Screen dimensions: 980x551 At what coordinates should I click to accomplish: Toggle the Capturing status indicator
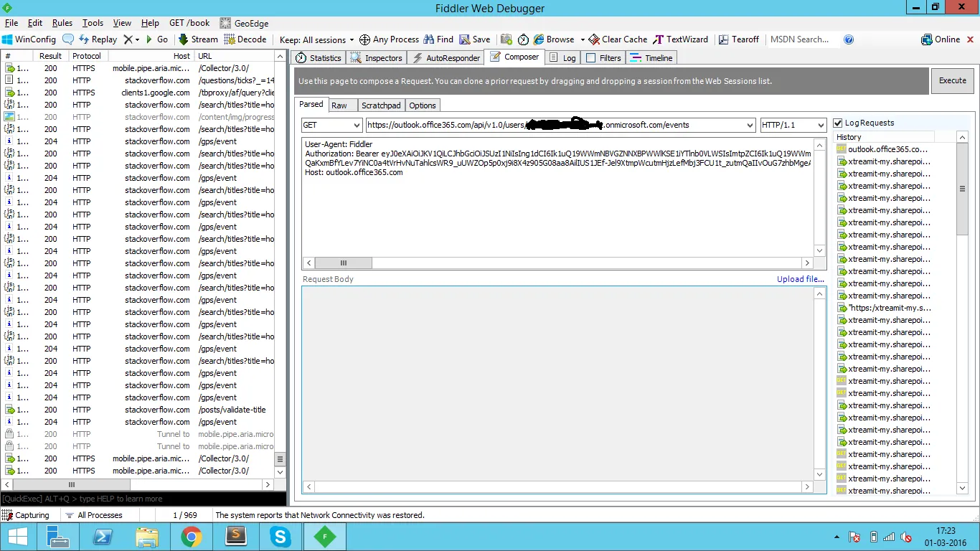click(x=27, y=515)
